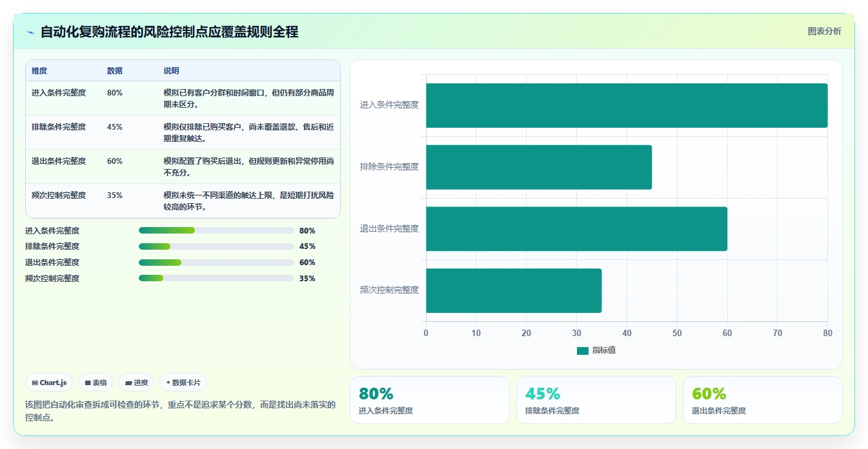The width and height of the screenshot is (868, 449).
Task: Click the description starting 模拟已有客户分群
Action: pyautogui.click(x=248, y=99)
